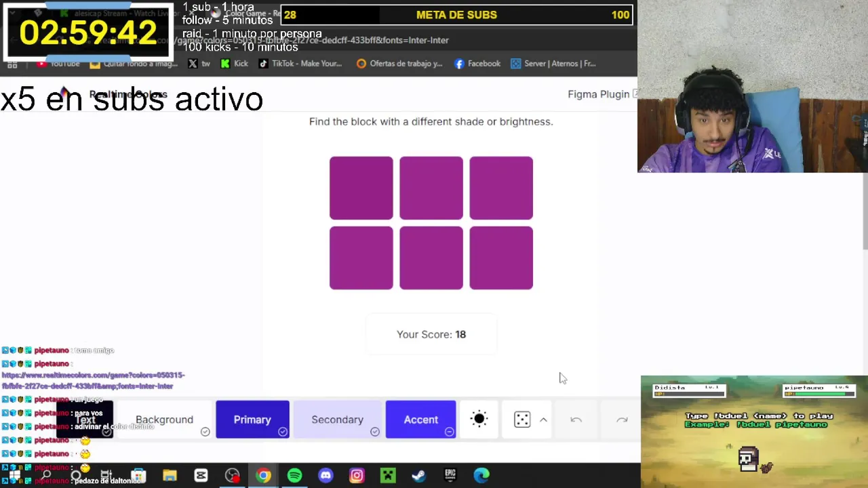Image resolution: width=868 pixels, height=488 pixels.
Task: Click the taskbar search magnifier icon
Action: 46,476
